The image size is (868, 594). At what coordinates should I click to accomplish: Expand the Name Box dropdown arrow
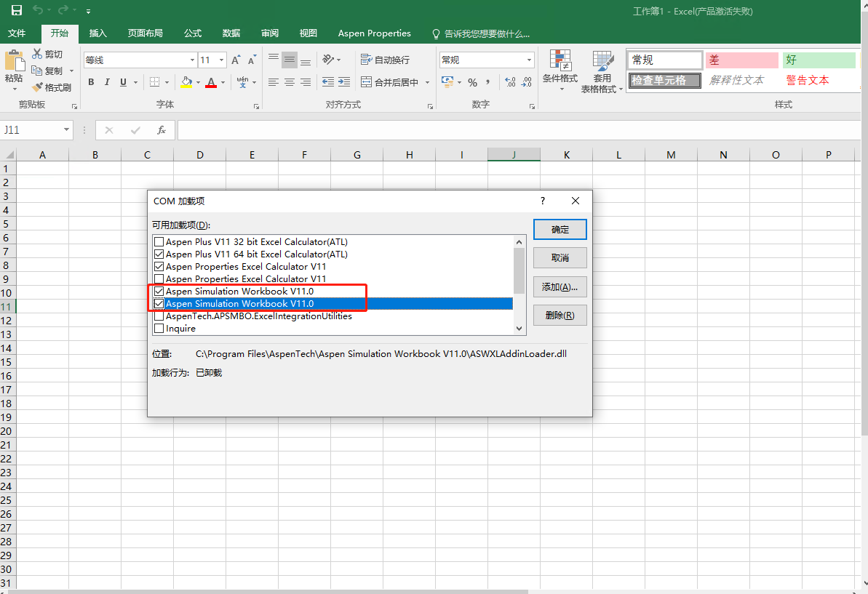point(66,130)
